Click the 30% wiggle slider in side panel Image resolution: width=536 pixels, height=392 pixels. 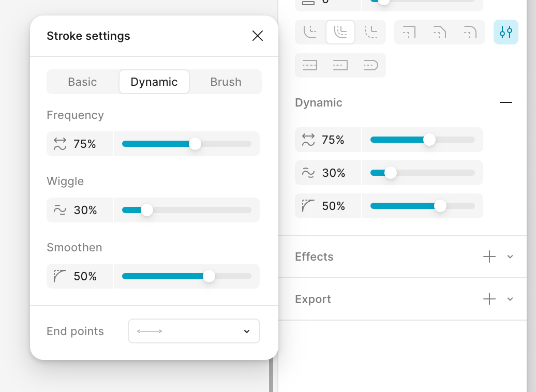pos(423,173)
